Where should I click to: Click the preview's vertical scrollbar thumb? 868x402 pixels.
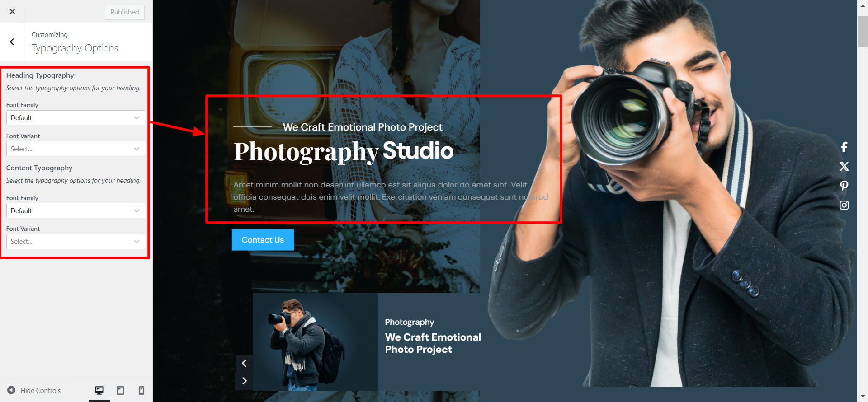click(x=863, y=32)
